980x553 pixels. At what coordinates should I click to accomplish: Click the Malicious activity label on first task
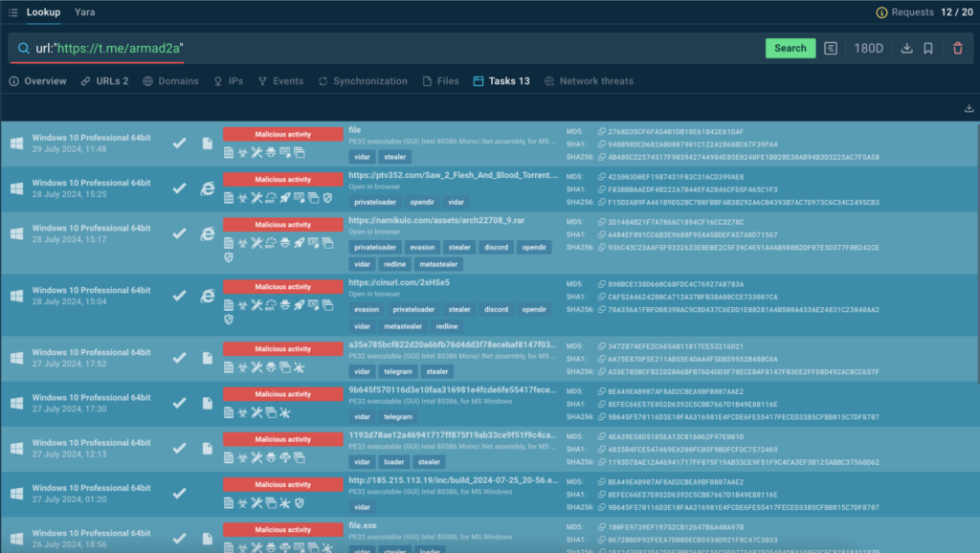coord(283,135)
